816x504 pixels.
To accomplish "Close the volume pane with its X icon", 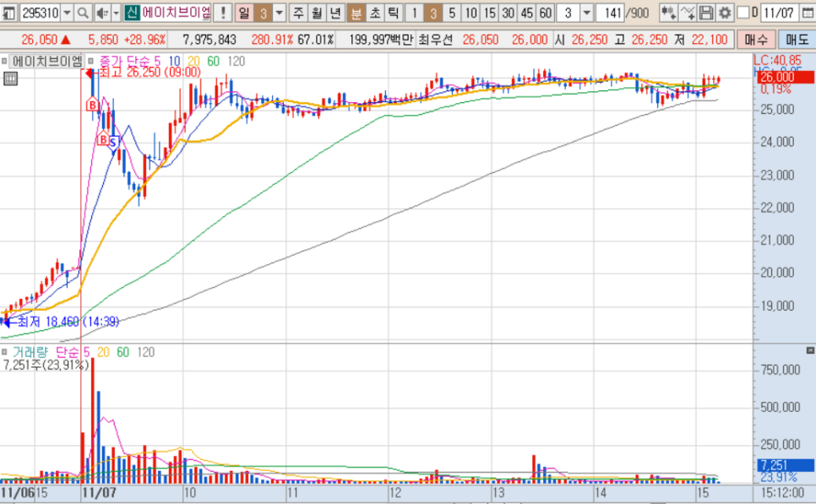I will [x=810, y=350].
